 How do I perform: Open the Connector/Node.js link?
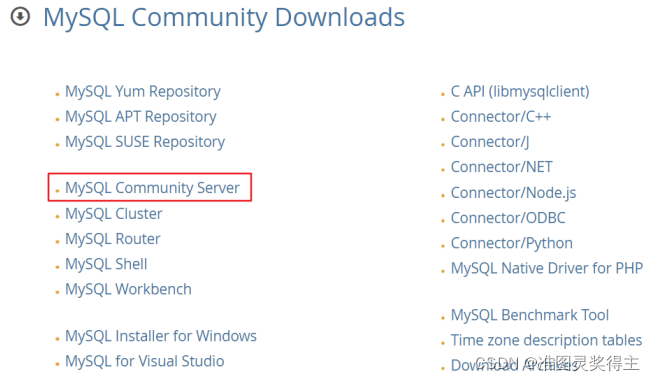point(513,193)
